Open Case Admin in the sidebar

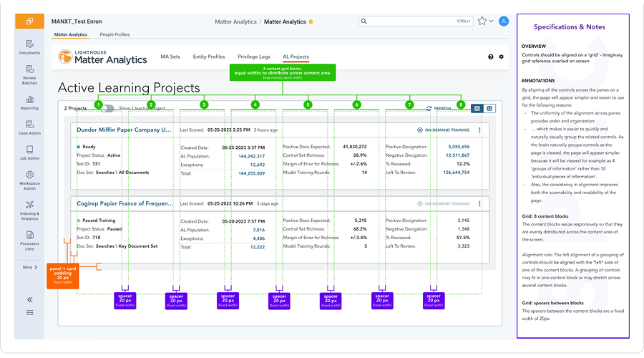(29, 127)
